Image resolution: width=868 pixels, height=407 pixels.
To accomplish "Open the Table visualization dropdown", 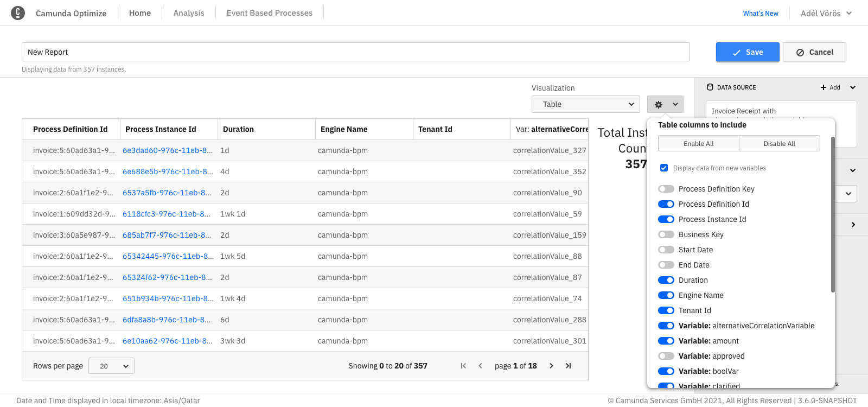I will 586,104.
